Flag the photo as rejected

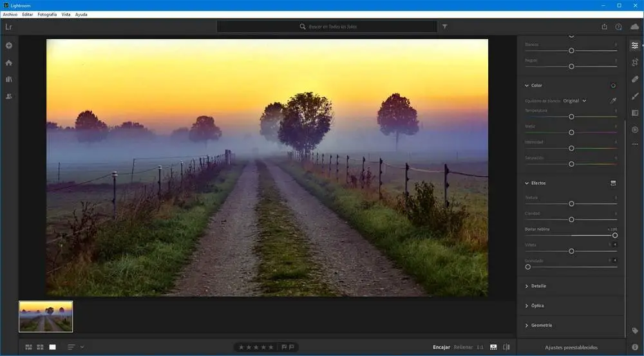click(x=292, y=347)
